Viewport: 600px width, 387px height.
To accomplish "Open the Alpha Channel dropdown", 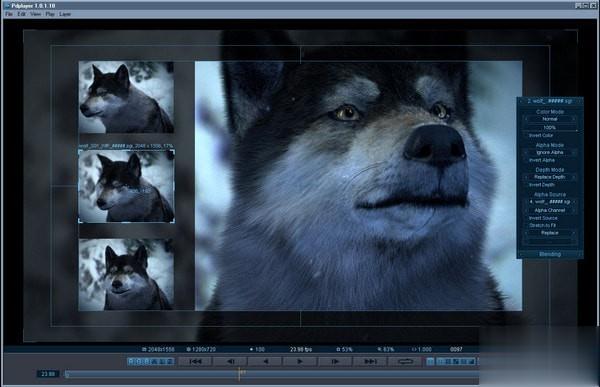I will [x=549, y=210].
